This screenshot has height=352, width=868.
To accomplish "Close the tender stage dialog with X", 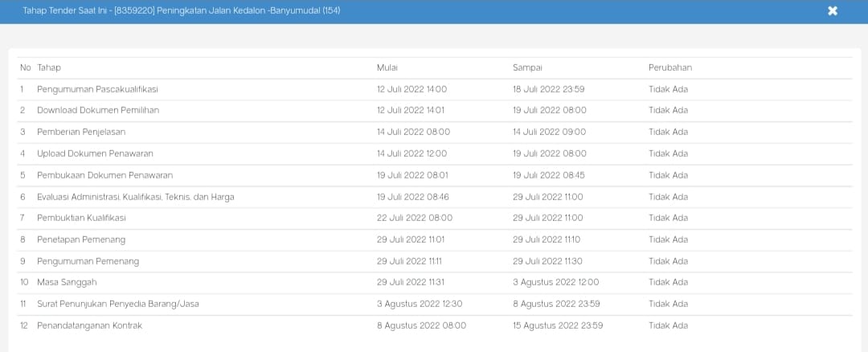I will (x=833, y=11).
